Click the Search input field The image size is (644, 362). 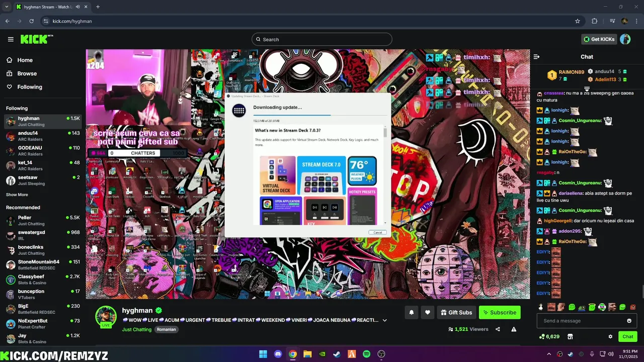click(322, 39)
